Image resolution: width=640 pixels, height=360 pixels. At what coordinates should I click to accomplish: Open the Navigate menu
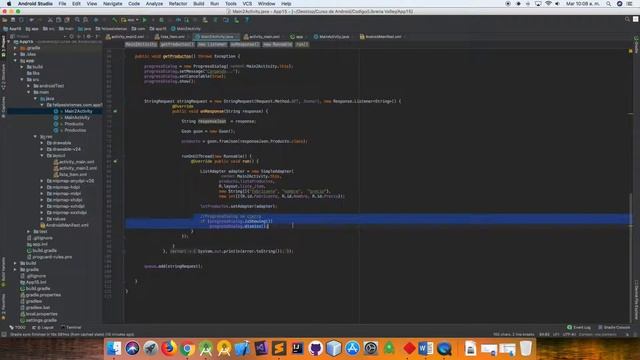pyautogui.click(x=113, y=4)
